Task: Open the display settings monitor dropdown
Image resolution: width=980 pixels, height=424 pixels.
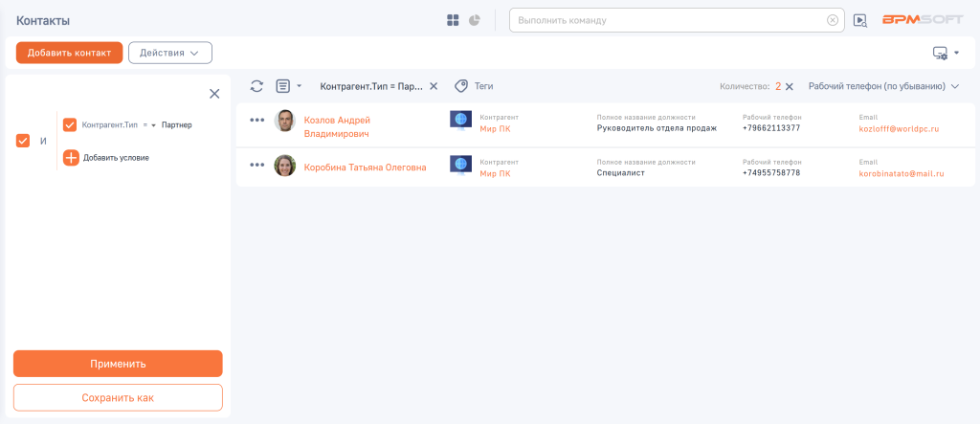Action: pos(946,53)
